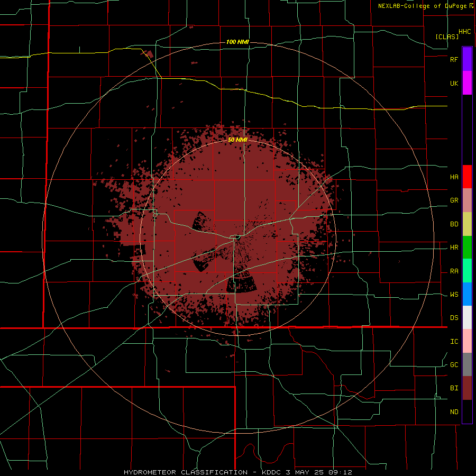This screenshot has height=476, width=476.
Task: Click the IC legend label
Action: (454, 342)
